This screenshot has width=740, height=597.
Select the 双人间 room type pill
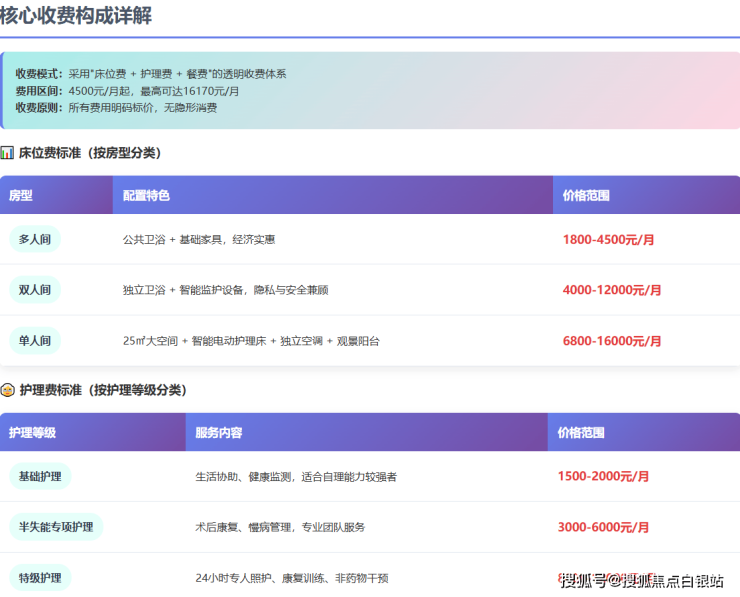34,290
